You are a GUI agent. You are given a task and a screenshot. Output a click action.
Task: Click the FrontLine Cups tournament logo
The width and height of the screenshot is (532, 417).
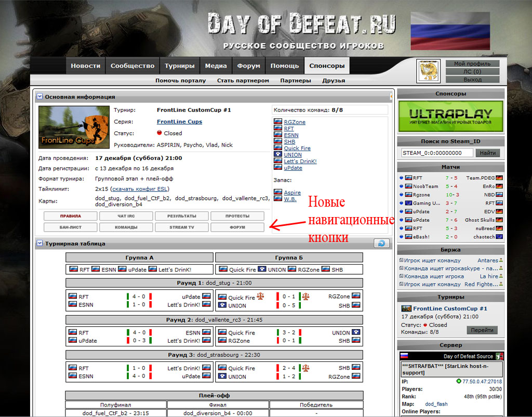pos(74,127)
